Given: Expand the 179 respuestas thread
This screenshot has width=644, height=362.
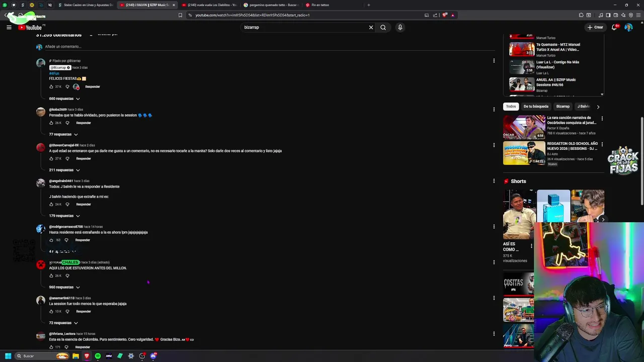Looking at the screenshot, I should [x=64, y=216].
